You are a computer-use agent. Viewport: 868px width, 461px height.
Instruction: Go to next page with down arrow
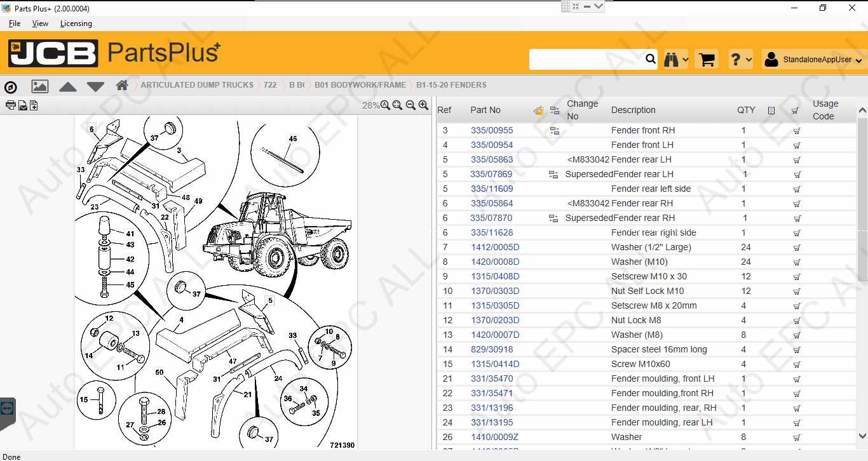coord(95,87)
